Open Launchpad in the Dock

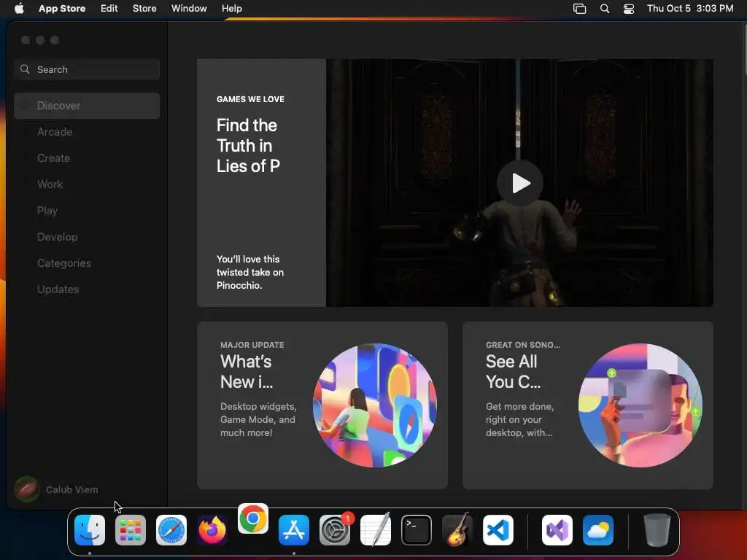point(131,530)
